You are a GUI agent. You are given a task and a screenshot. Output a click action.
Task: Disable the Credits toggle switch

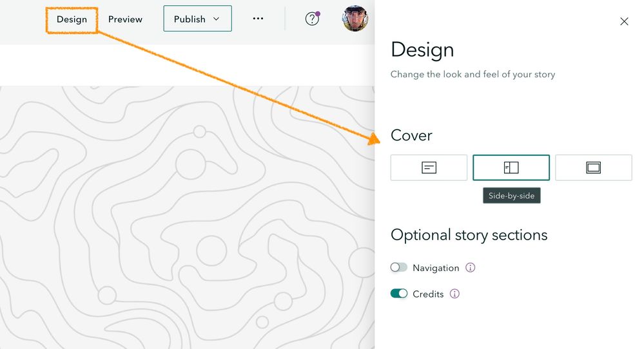(x=399, y=294)
